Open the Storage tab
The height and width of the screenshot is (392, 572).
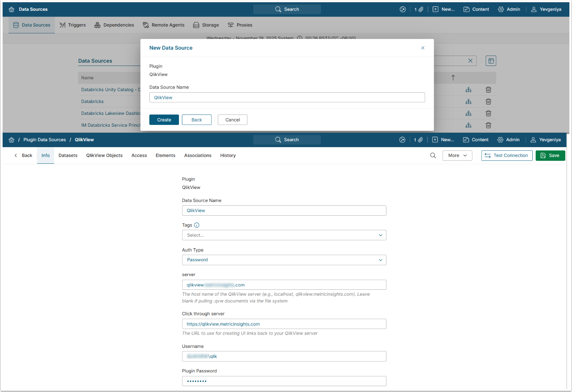206,25
